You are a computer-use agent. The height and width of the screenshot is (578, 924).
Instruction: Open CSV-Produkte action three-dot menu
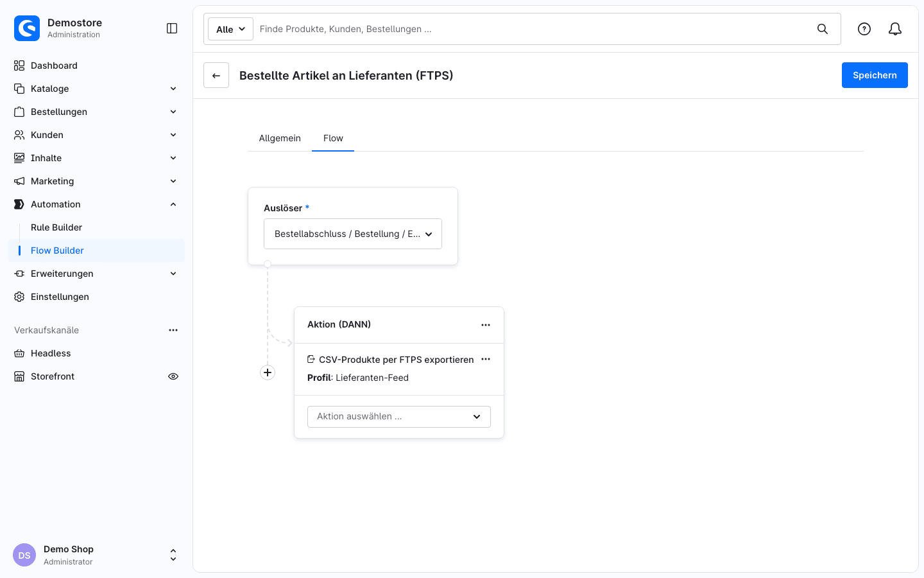[x=486, y=359]
